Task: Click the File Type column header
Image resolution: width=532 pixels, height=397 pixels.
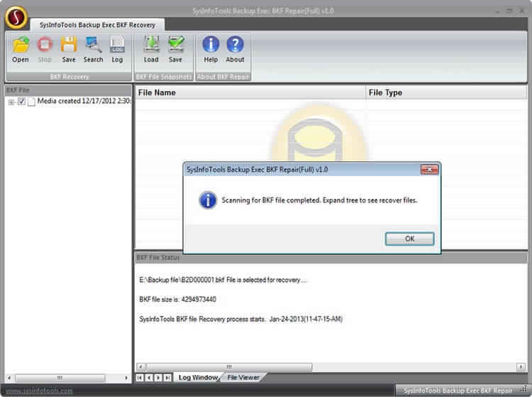Action: [446, 92]
